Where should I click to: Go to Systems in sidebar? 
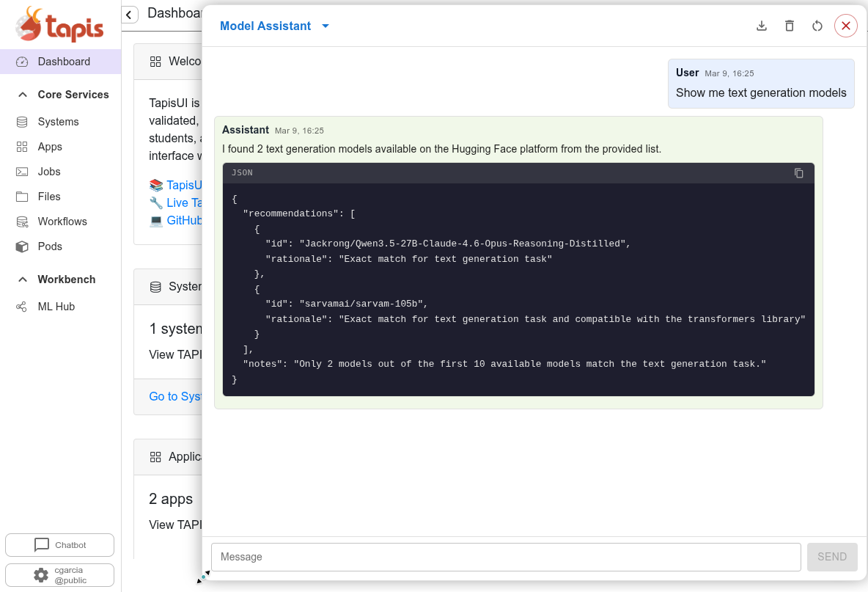tap(58, 122)
